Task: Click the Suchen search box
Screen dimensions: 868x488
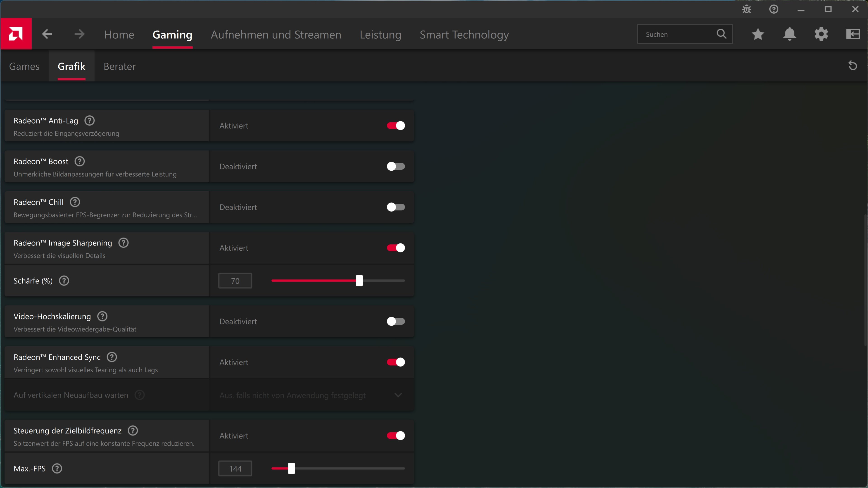Action: click(677, 34)
